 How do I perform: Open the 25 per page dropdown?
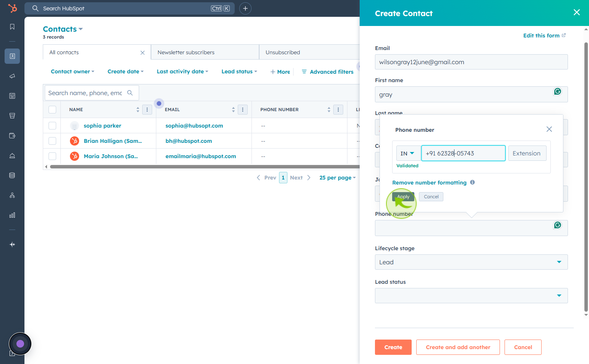click(x=337, y=178)
